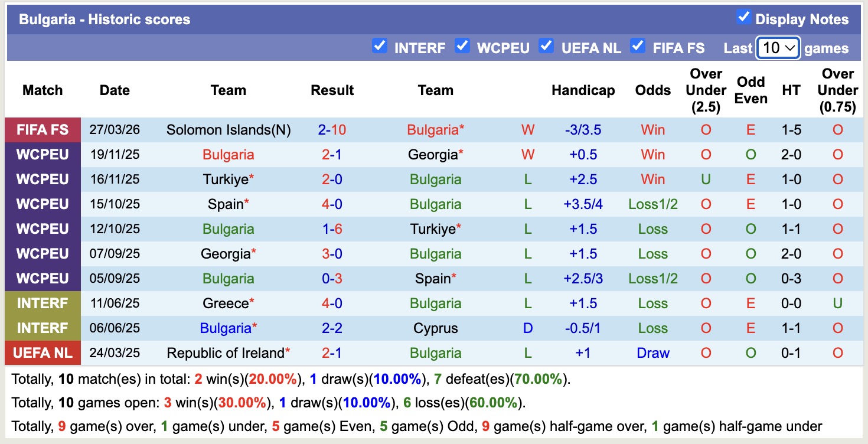Open the Greece team link
868x444 pixels.
coord(225,303)
